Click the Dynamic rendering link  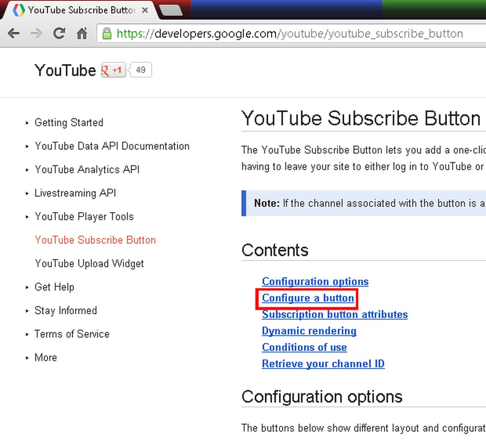309,331
